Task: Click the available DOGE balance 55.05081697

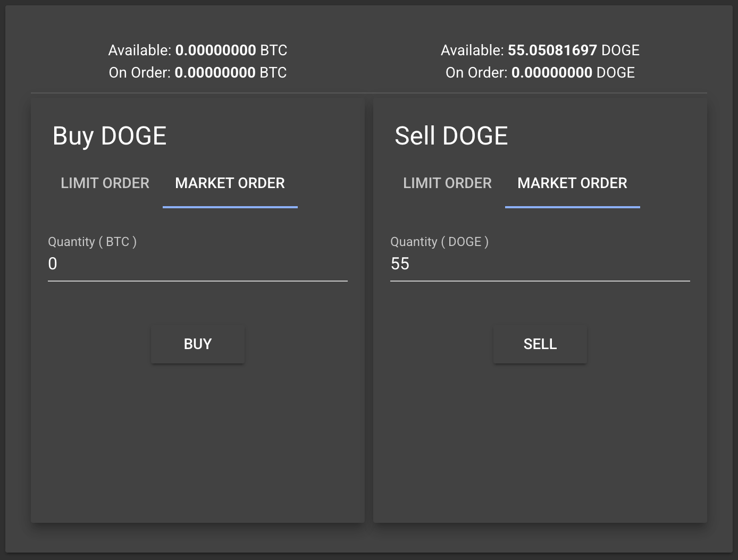Action: point(552,50)
